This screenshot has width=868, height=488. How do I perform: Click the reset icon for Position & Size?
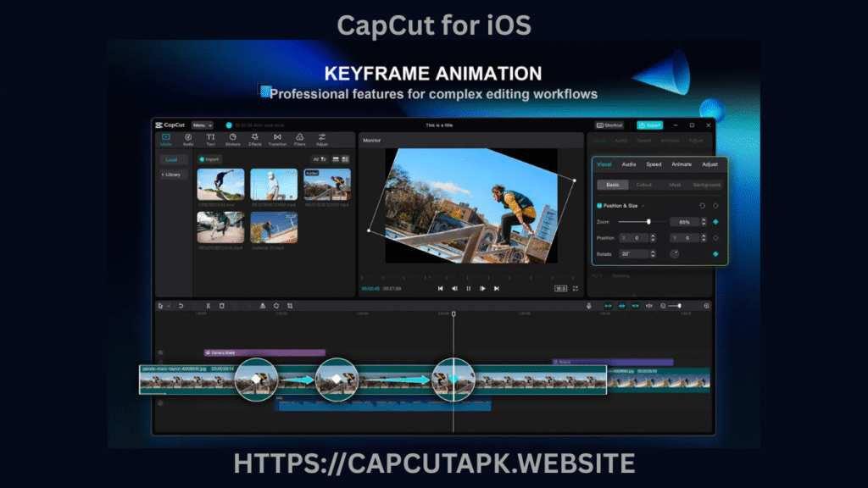[x=702, y=205]
